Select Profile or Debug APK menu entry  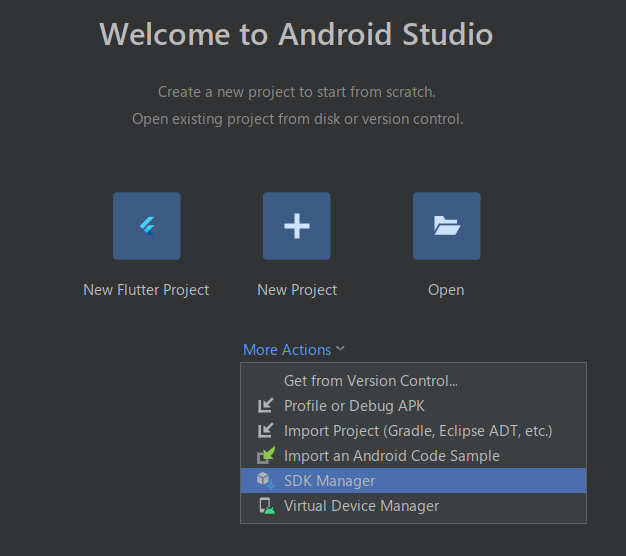coord(414,406)
